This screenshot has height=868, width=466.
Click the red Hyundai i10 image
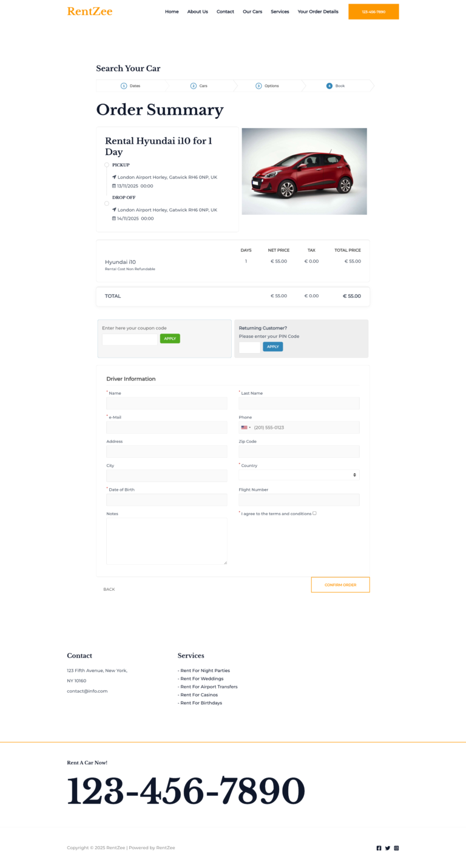click(x=305, y=171)
